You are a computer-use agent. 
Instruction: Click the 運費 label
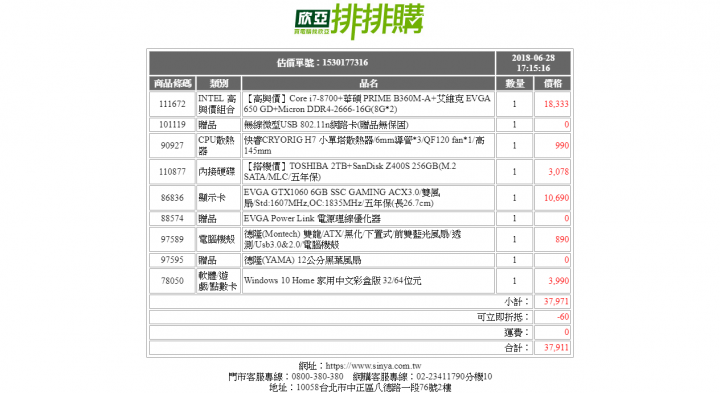pos(517,332)
